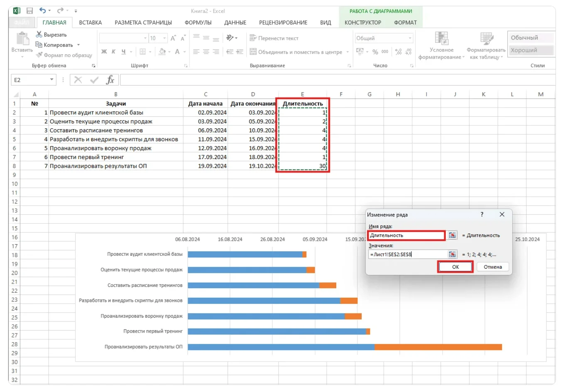563x392 pixels.
Task: Expand the Шрифт group dialog launcher
Action: (186, 66)
